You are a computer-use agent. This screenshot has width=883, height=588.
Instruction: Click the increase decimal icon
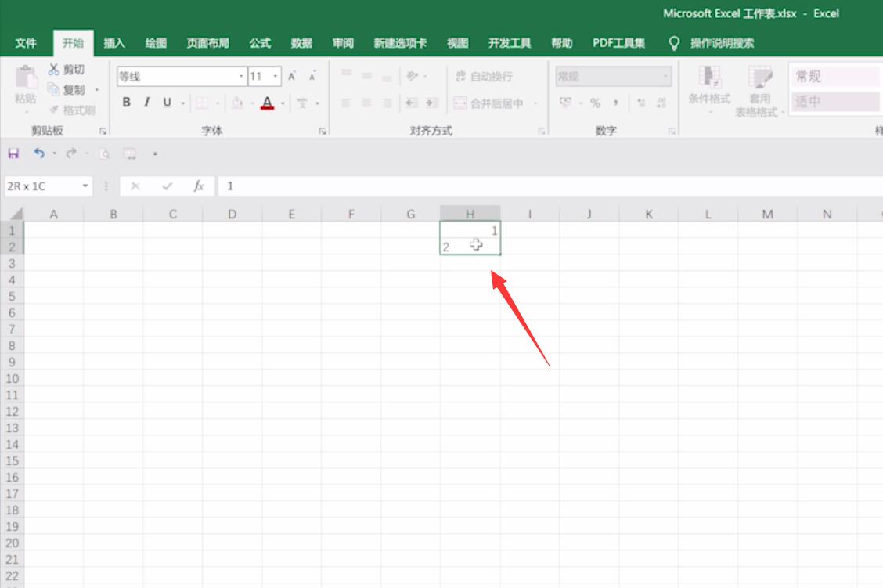click(641, 103)
